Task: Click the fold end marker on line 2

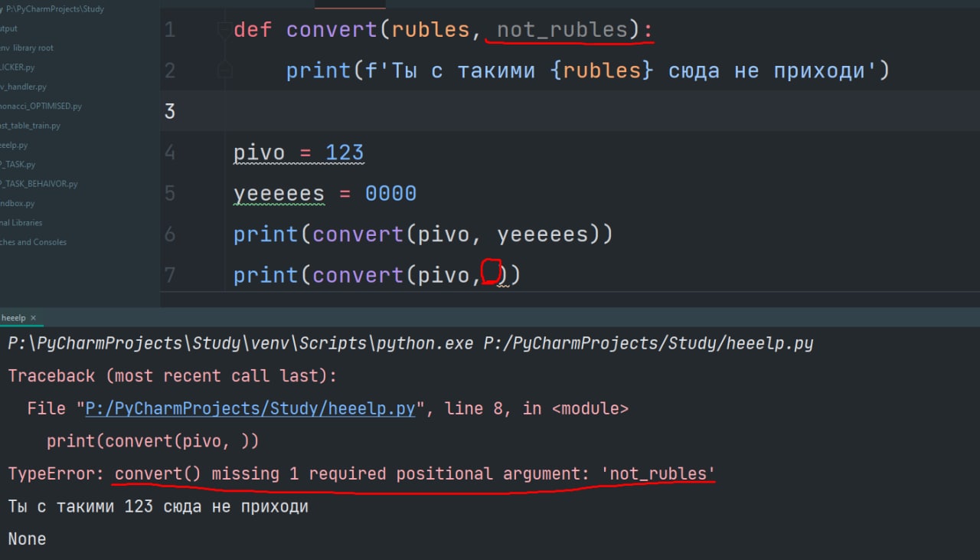Action: [x=224, y=70]
